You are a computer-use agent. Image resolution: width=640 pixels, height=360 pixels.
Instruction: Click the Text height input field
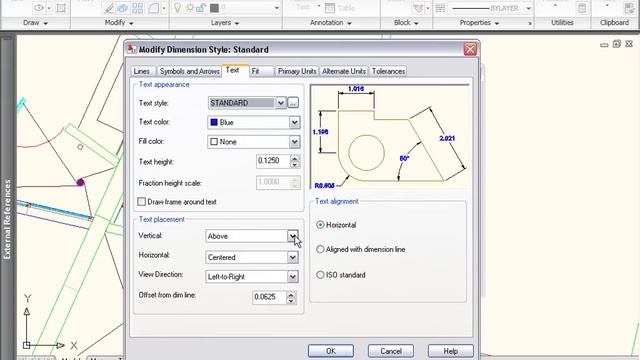[x=273, y=161]
